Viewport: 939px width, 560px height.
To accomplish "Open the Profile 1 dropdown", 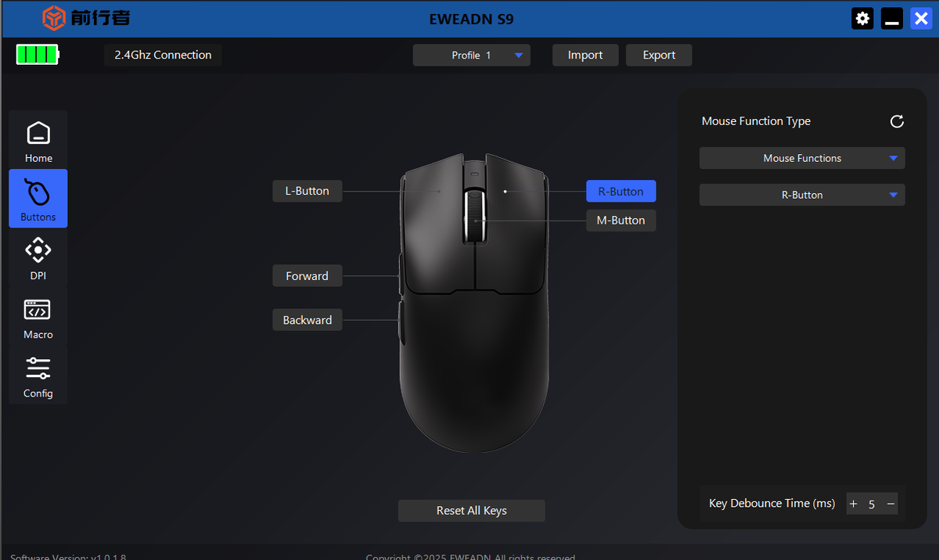I will pyautogui.click(x=472, y=56).
